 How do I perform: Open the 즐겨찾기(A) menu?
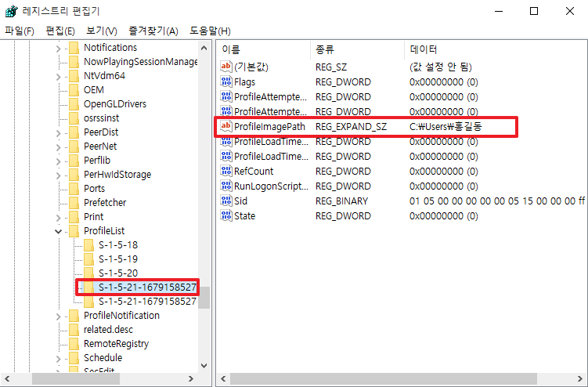coord(153,31)
